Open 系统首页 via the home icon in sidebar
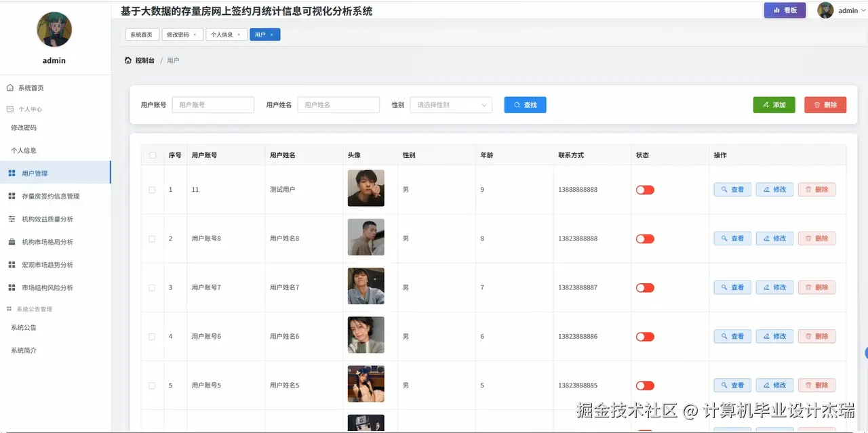Image resolution: width=868 pixels, height=433 pixels. coord(9,87)
